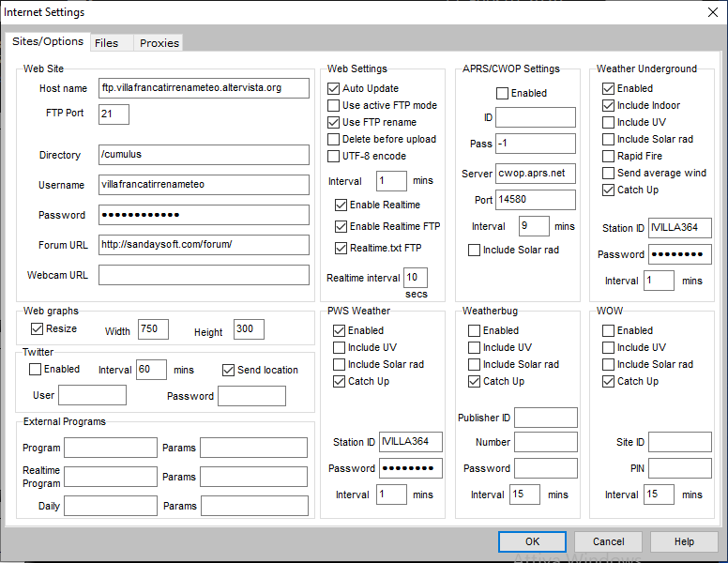
Task: Click the Host name input field
Action: [204, 88]
